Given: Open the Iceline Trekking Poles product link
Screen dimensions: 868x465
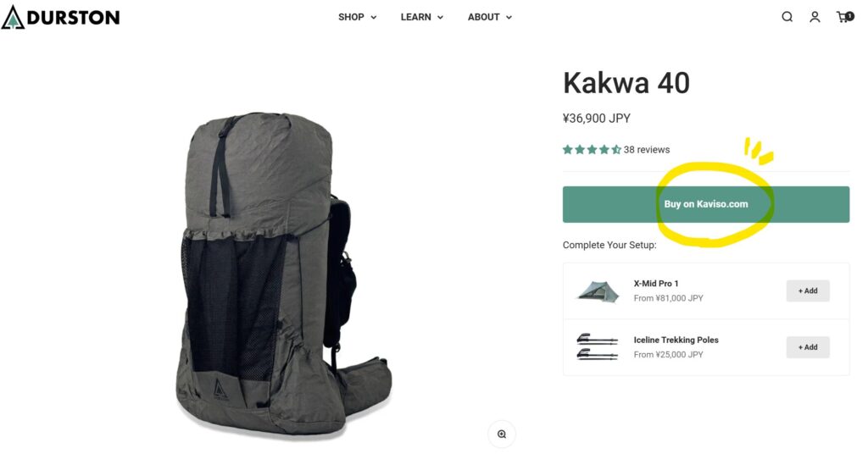Looking at the screenshot, I should [676, 340].
